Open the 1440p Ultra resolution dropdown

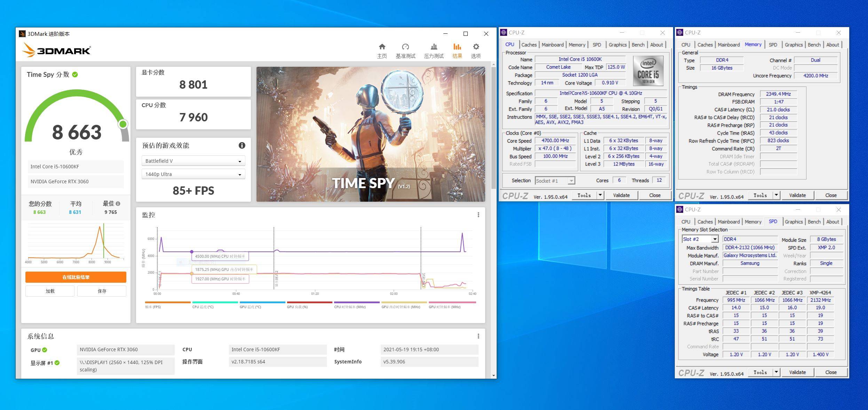193,174
